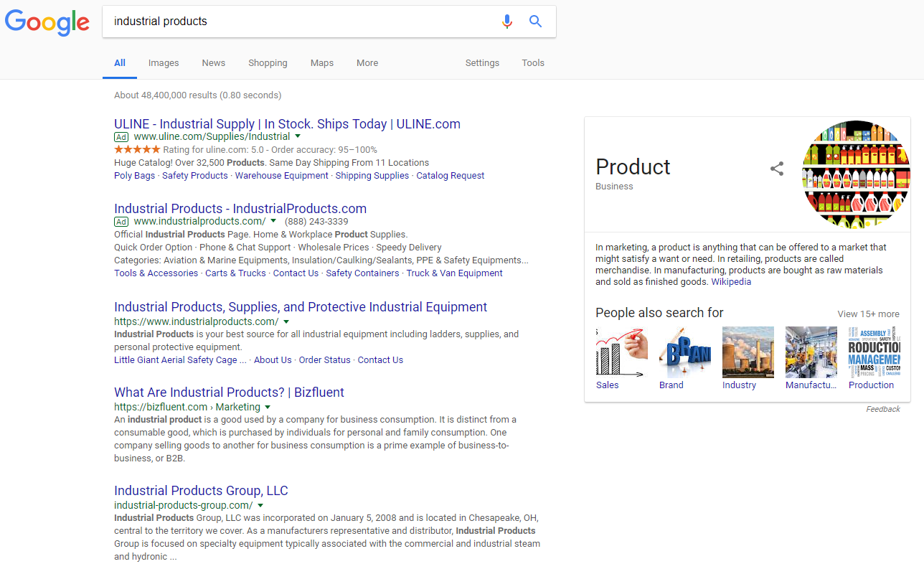Click the Sales thumbnail image

pos(621,352)
